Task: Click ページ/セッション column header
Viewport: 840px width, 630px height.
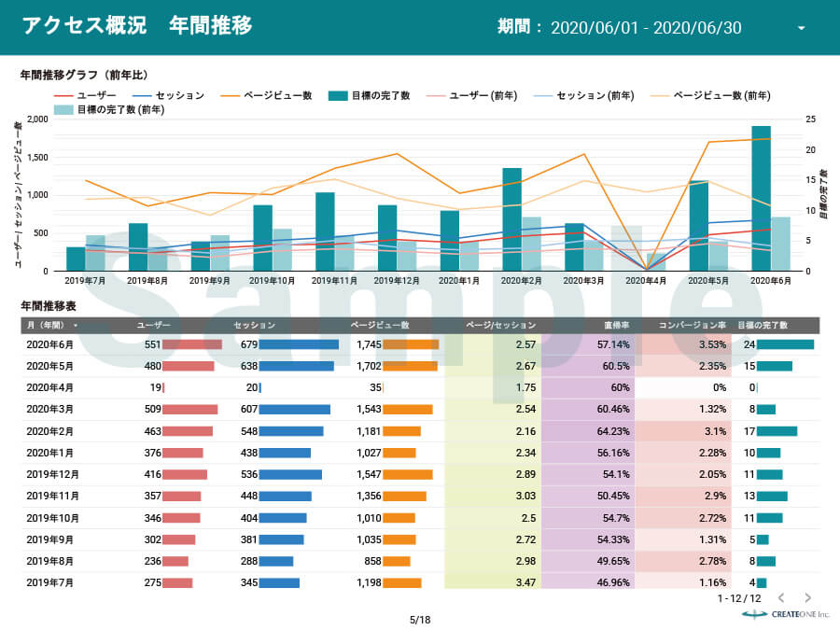Action: tap(500, 326)
